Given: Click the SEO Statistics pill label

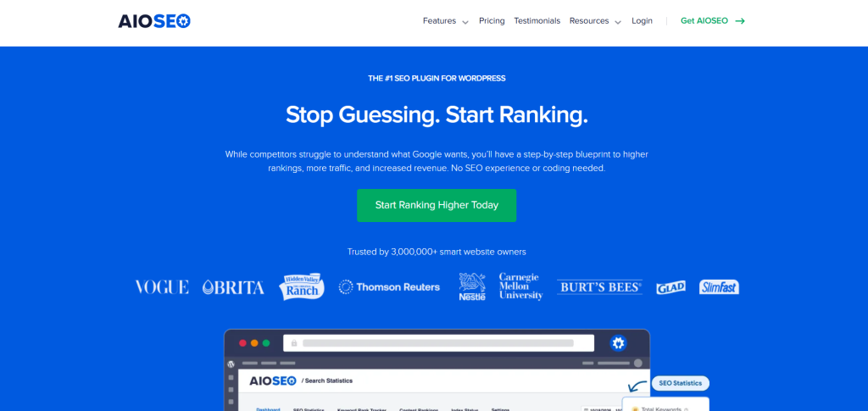Looking at the screenshot, I should [681, 383].
